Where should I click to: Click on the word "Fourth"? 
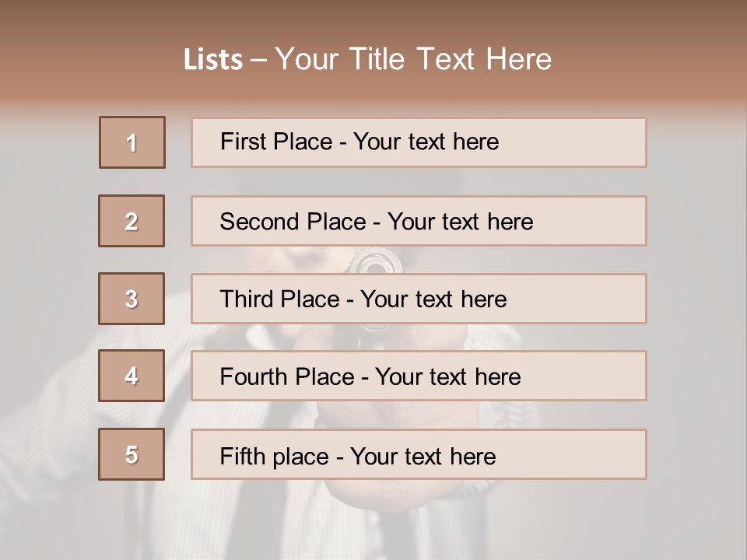254,377
